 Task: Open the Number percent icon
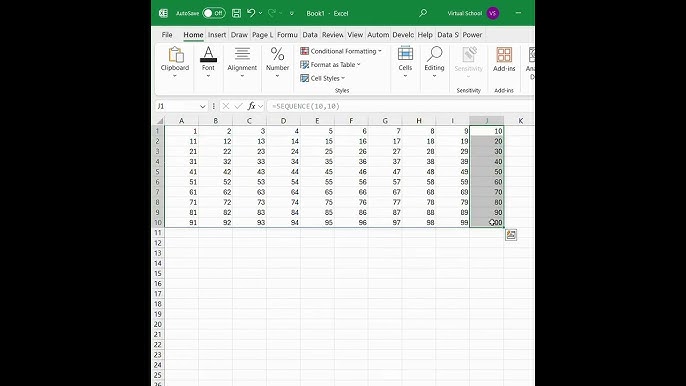(277, 54)
